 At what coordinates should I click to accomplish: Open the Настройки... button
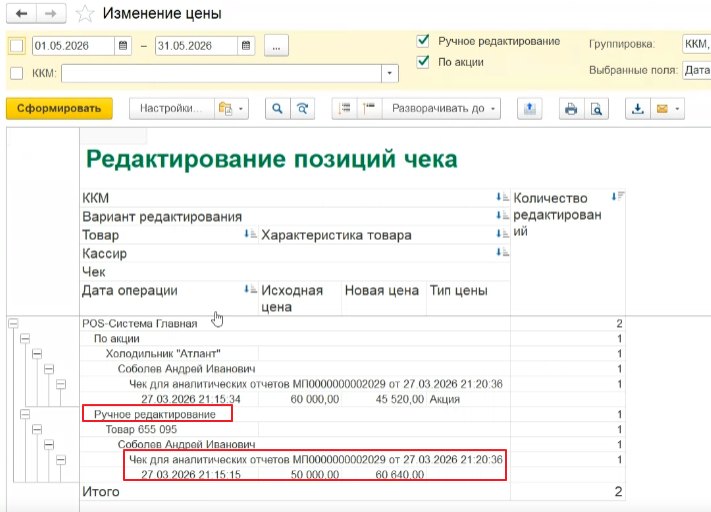point(170,108)
